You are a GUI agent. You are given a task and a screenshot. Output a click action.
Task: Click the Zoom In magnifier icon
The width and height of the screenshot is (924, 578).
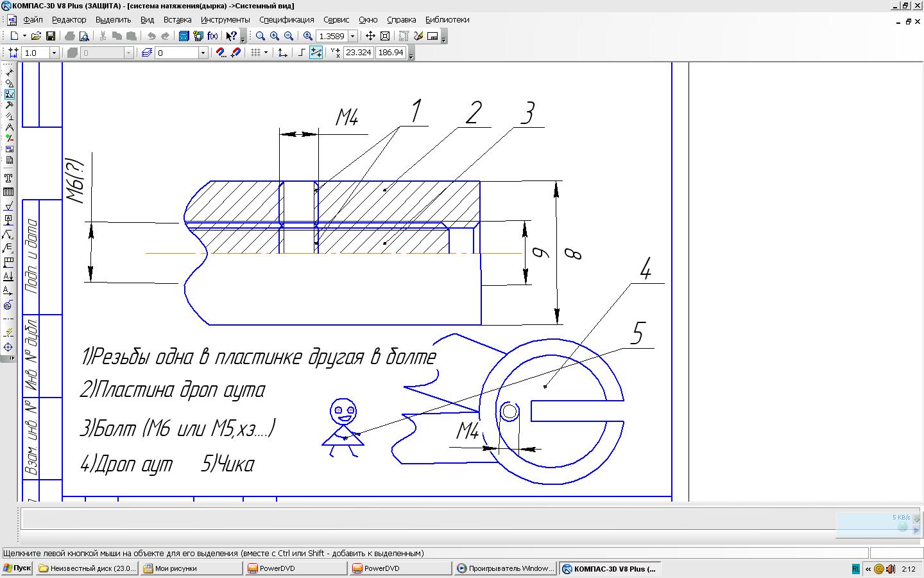click(x=275, y=37)
